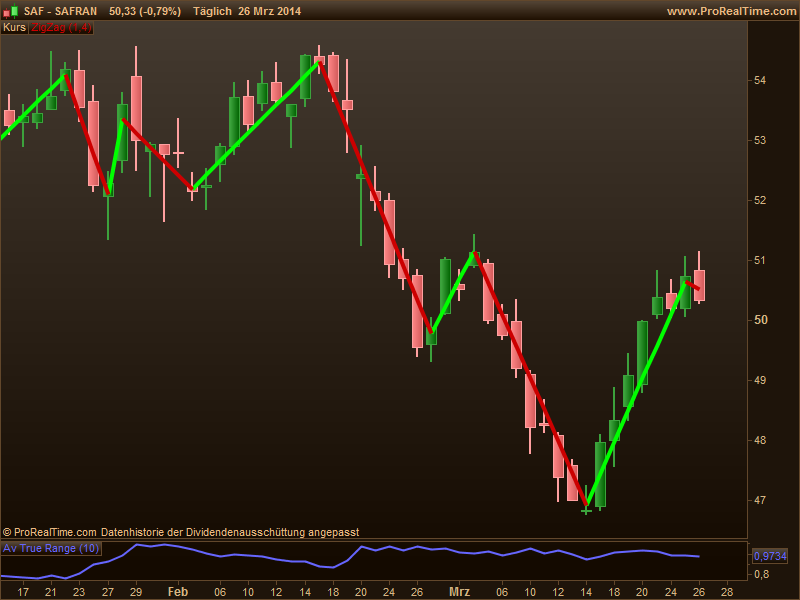Viewport: 800px width, 600px height.
Task: Click the 47 price axis label
Action: (x=760, y=500)
